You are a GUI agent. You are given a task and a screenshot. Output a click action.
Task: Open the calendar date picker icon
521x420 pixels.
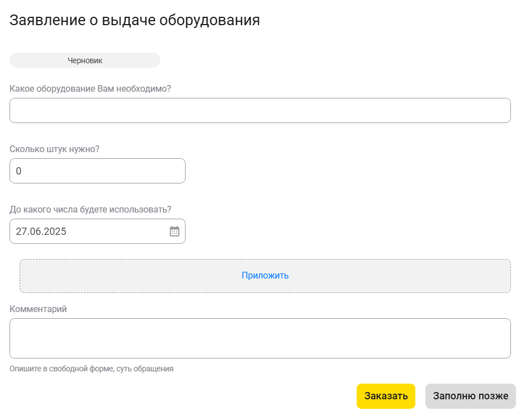tap(174, 232)
